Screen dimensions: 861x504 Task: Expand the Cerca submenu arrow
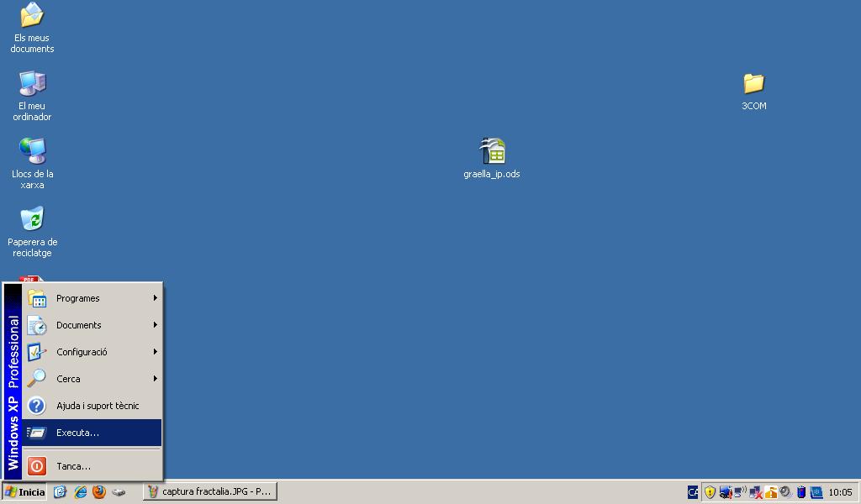point(156,378)
